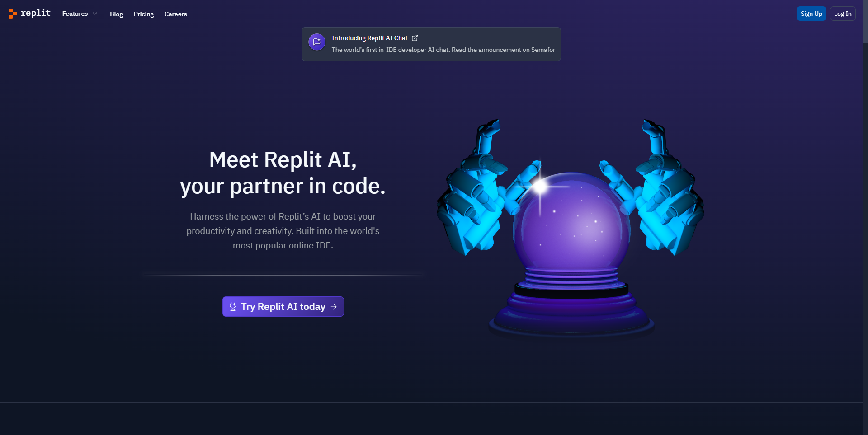This screenshot has height=435, width=868.
Task: Click the purple AI chat bubble icon
Action: click(x=317, y=42)
